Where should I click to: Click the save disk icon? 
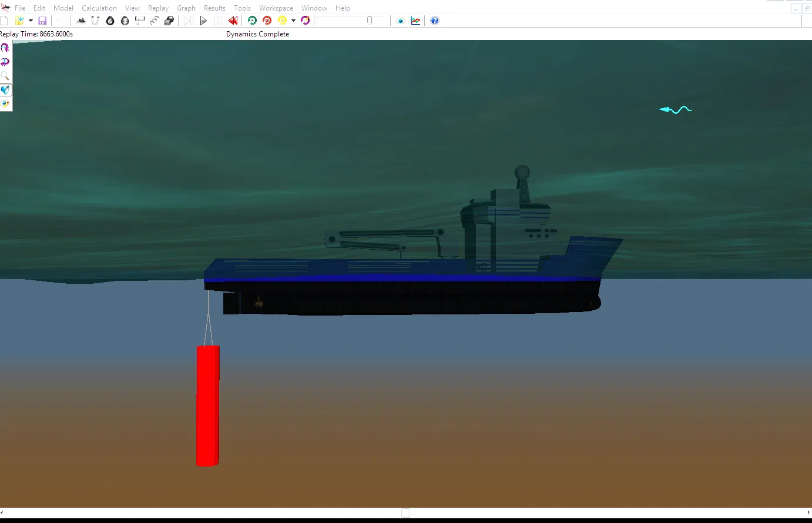[42, 21]
